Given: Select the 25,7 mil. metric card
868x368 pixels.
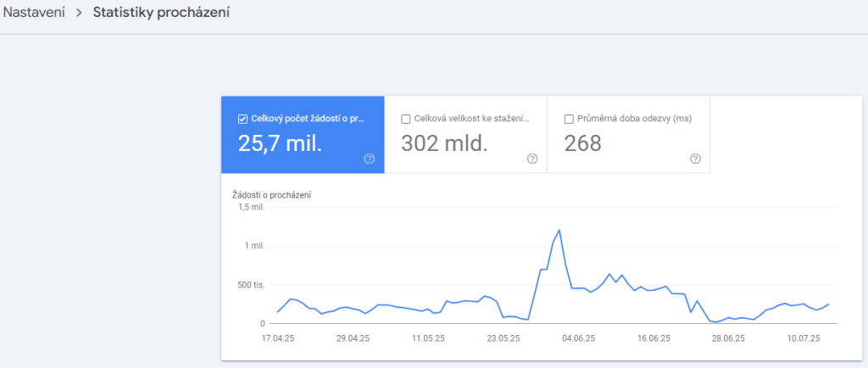Looking at the screenshot, I should click(x=303, y=135).
